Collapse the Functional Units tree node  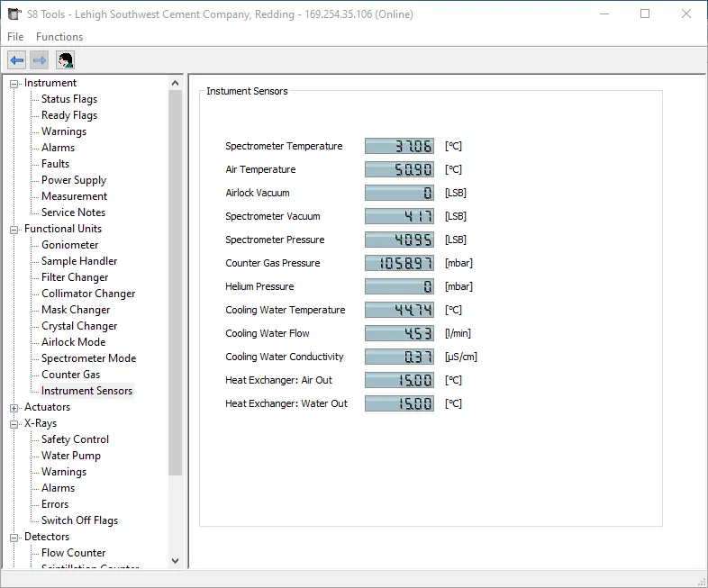pyautogui.click(x=14, y=230)
